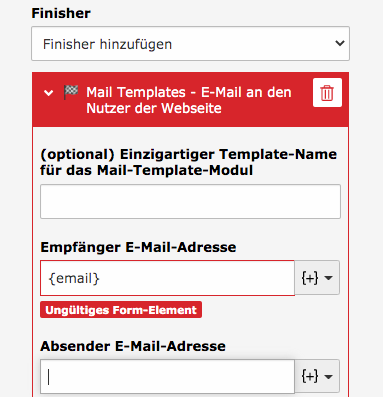Open the "Finisher hinzufügen" select box
The width and height of the screenshot is (383, 397).
pos(190,44)
